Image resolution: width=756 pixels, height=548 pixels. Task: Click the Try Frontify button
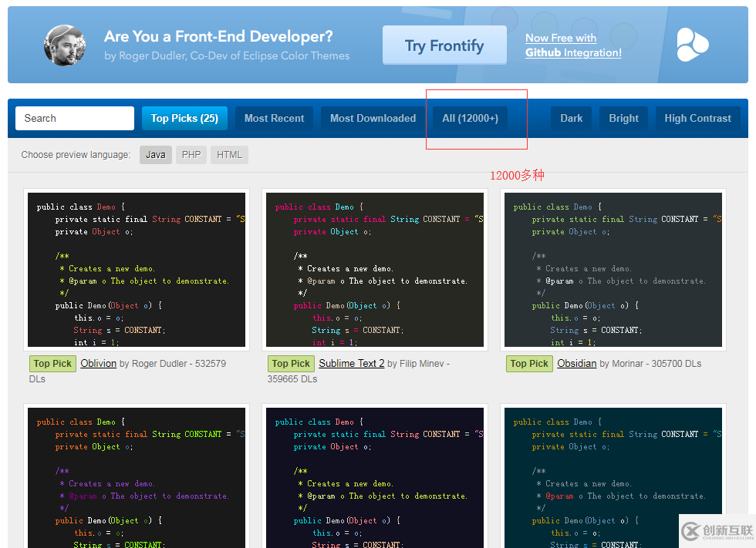point(444,45)
